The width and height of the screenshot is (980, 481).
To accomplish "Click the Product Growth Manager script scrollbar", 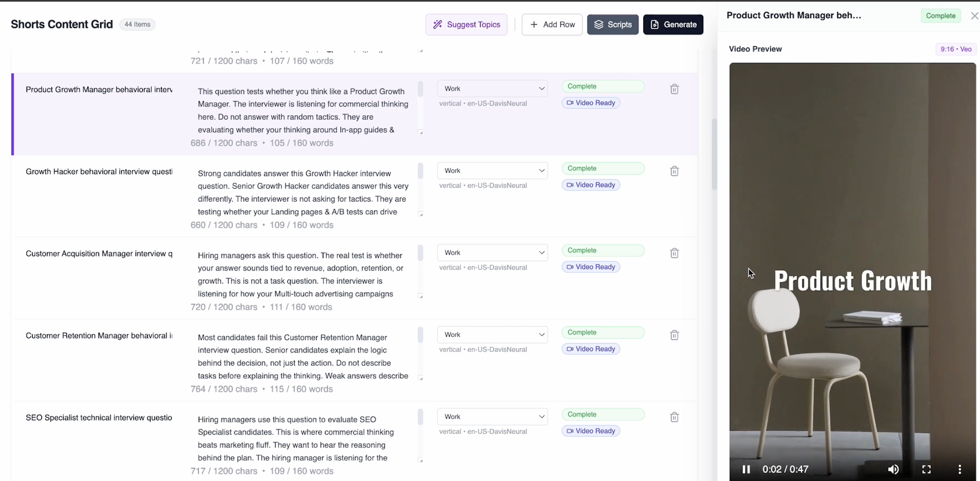I will (420, 89).
